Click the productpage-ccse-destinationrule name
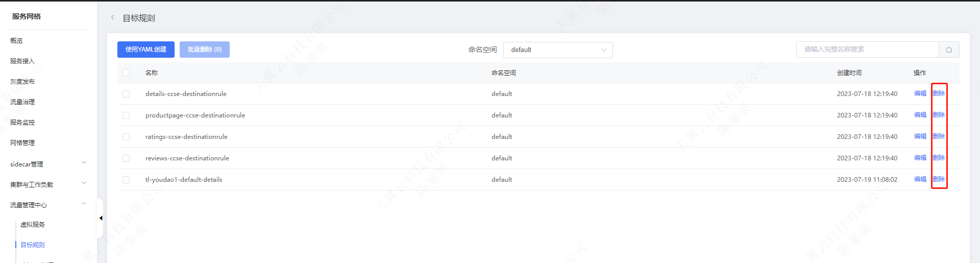 [195, 115]
